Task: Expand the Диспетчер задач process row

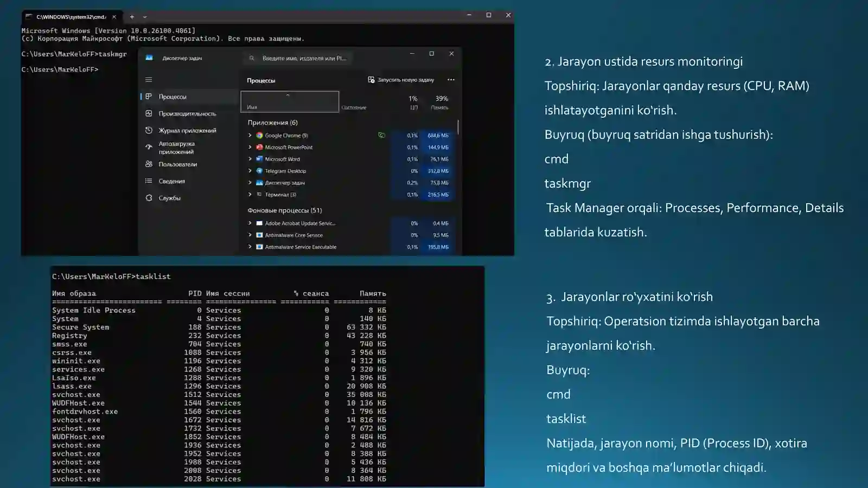Action: click(250, 182)
